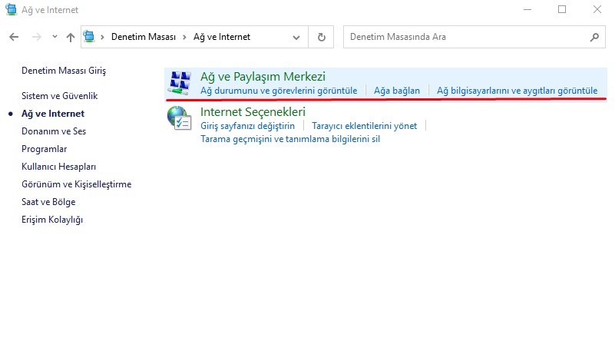The height and width of the screenshot is (364, 615).
Task: Expand the address bar history dropdown
Action: (x=296, y=38)
